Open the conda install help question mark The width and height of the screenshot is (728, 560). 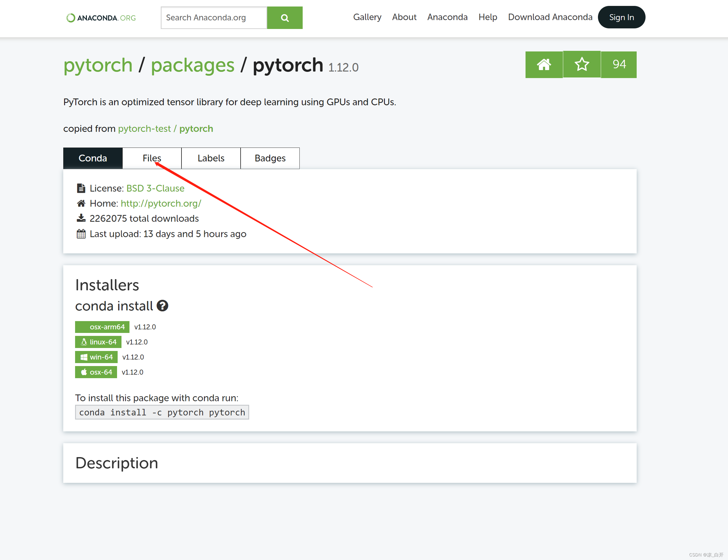[x=162, y=306]
